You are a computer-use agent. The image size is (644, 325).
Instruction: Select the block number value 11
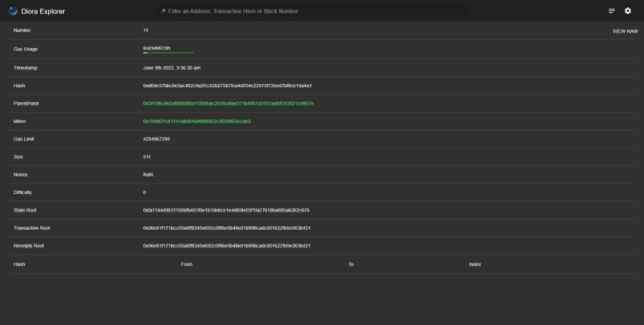[145, 30]
